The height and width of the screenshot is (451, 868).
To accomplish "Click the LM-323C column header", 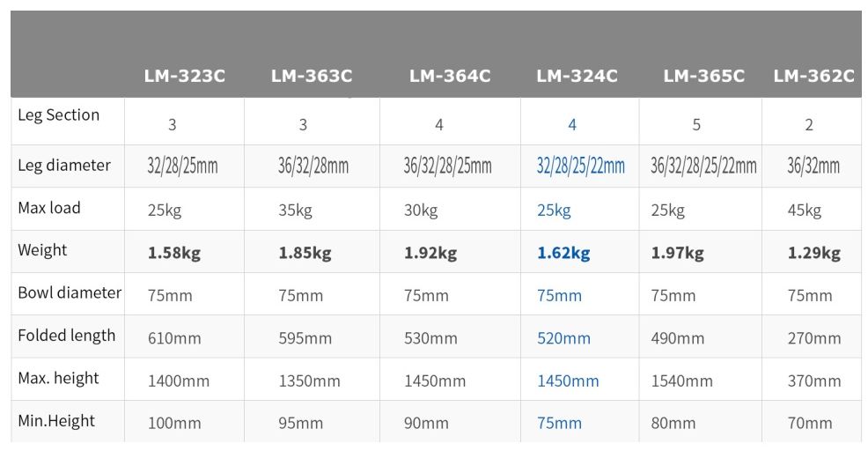I will (x=185, y=77).
